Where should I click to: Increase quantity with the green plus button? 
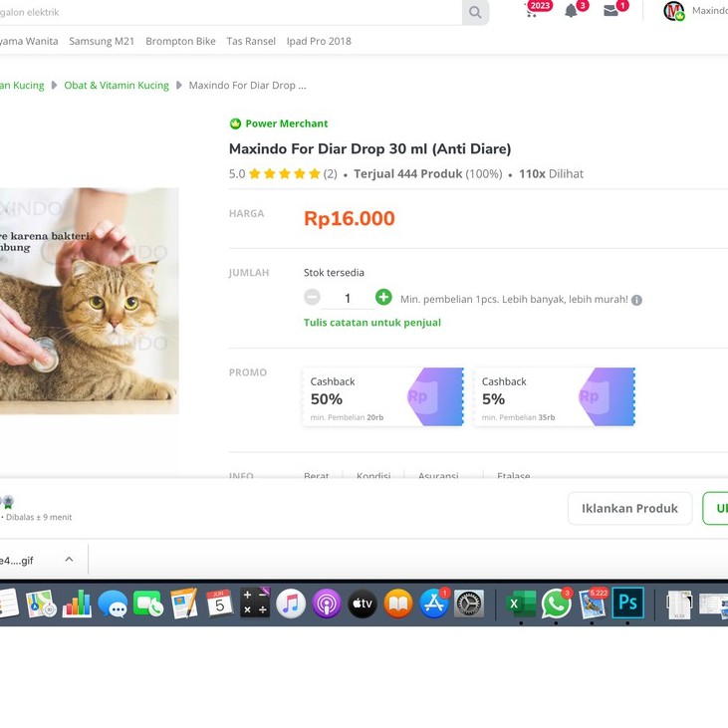(383, 298)
